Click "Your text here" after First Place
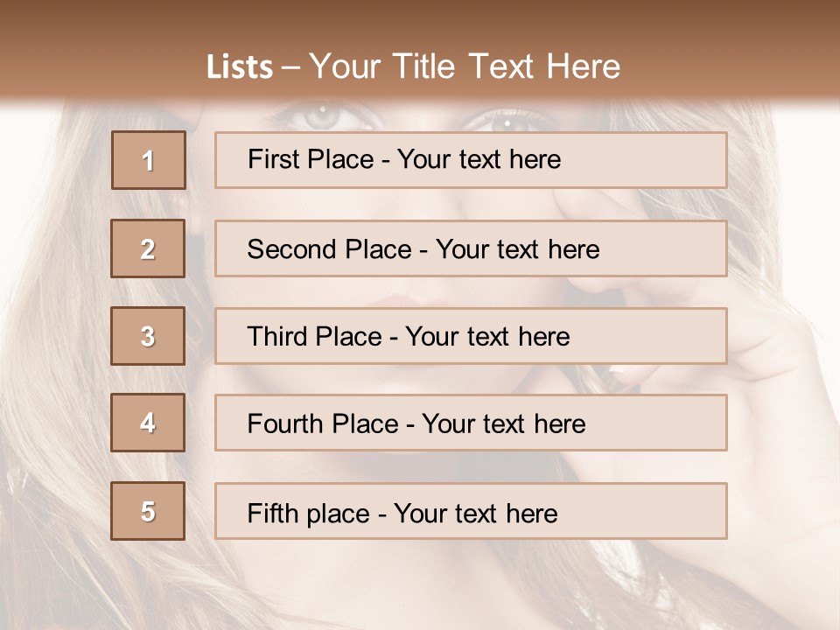Viewport: 840px width, 630px height. pos(479,159)
